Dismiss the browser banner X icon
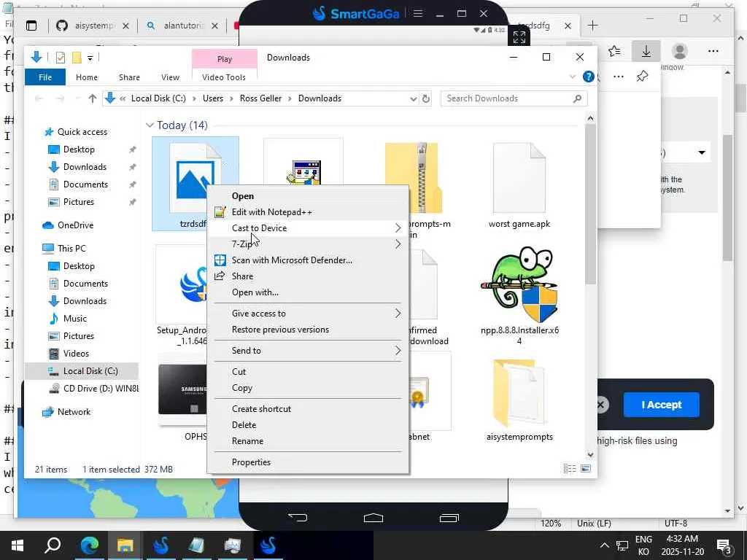The image size is (747, 560). tap(601, 405)
